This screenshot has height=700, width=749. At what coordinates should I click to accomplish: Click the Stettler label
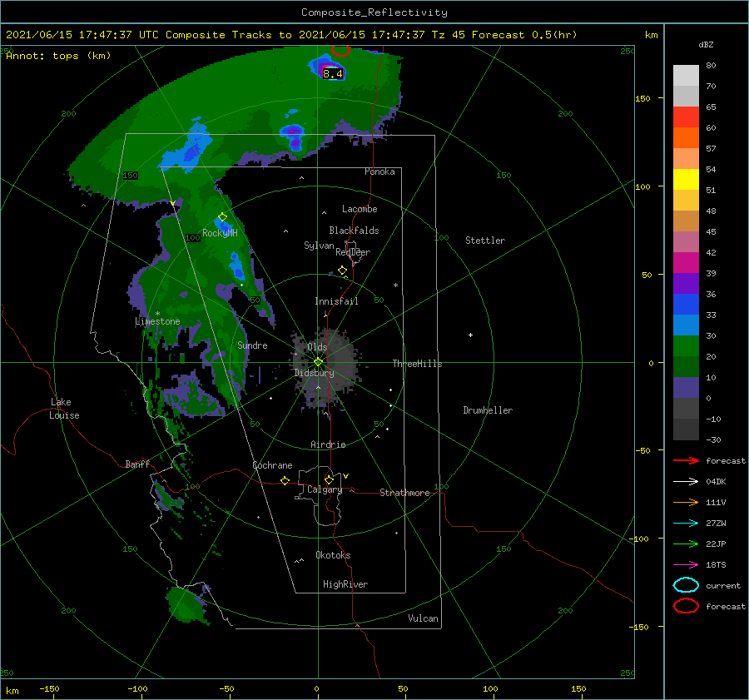(485, 241)
